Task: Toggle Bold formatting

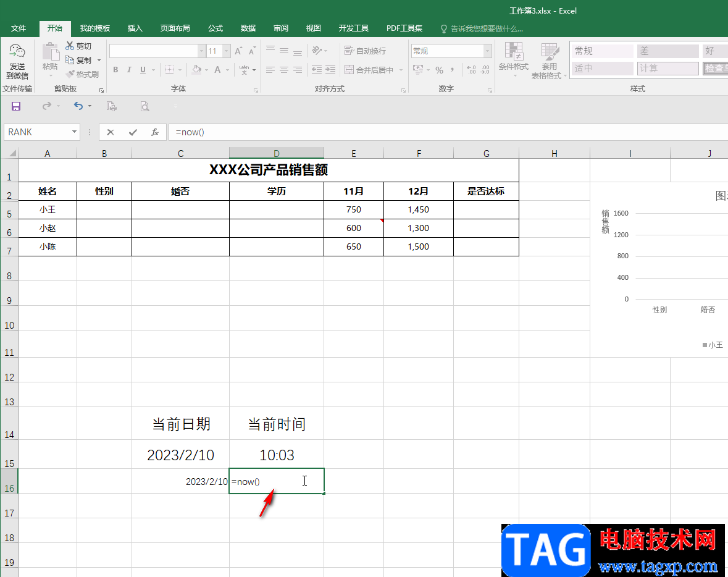Action: tap(115, 70)
